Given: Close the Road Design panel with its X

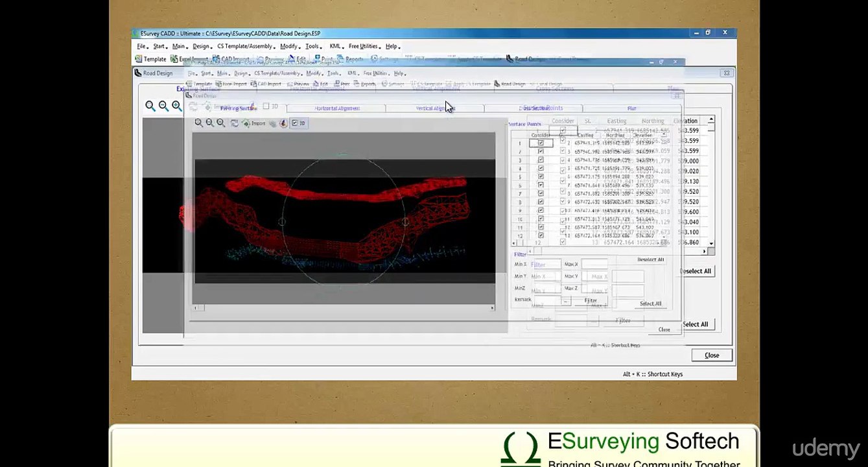Looking at the screenshot, I should coord(727,73).
